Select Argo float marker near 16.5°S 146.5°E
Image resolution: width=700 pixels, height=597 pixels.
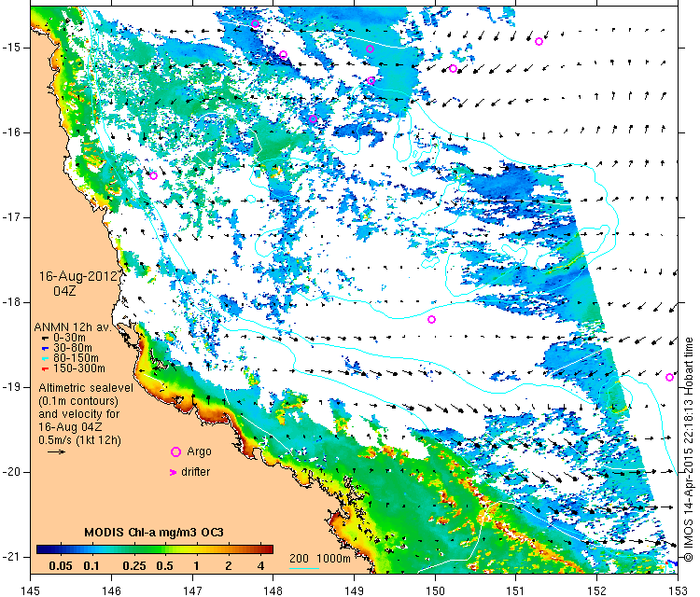click(x=153, y=175)
